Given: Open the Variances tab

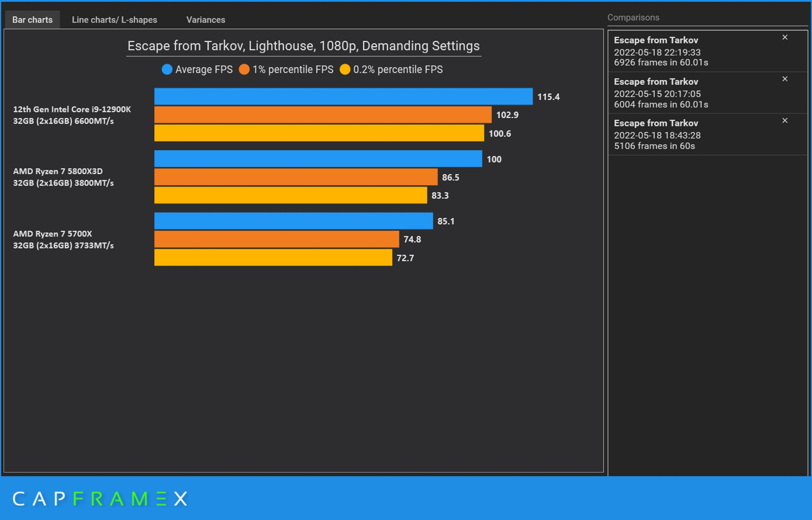Looking at the screenshot, I should [x=206, y=20].
